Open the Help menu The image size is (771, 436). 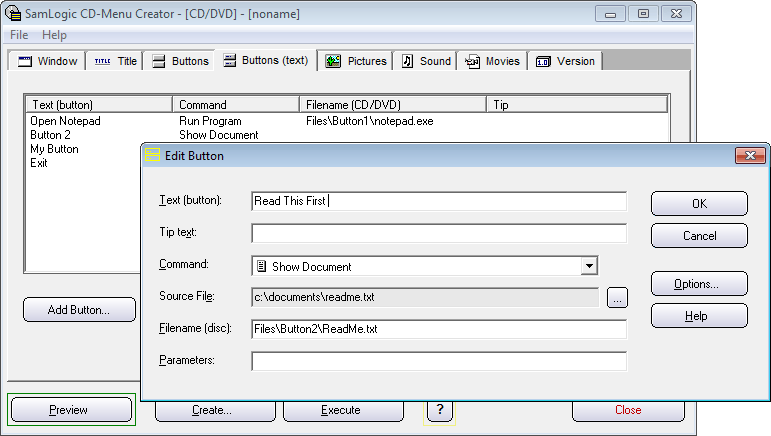point(54,35)
